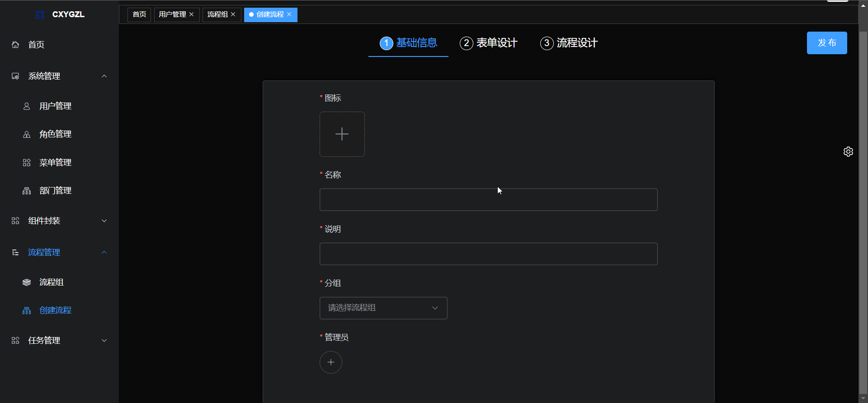Collapse the 系统管理 submenu chevron
Screen dimensions: 868x403
pos(104,76)
